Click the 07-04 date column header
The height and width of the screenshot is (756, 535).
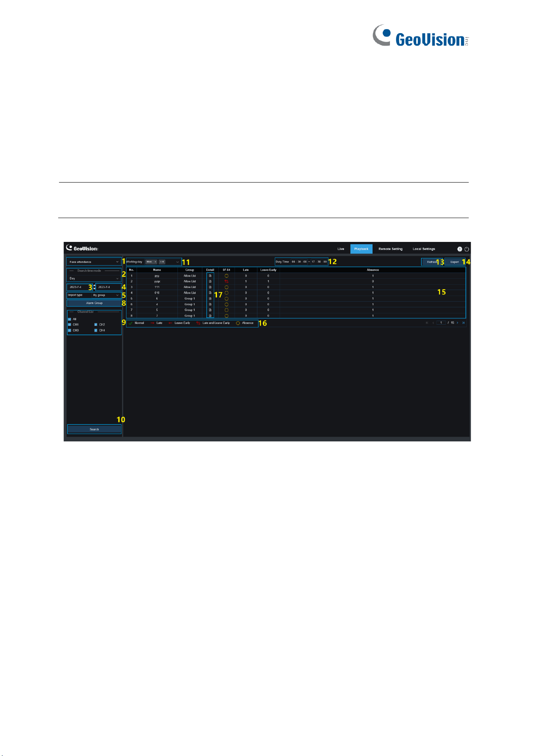pyautogui.click(x=226, y=270)
